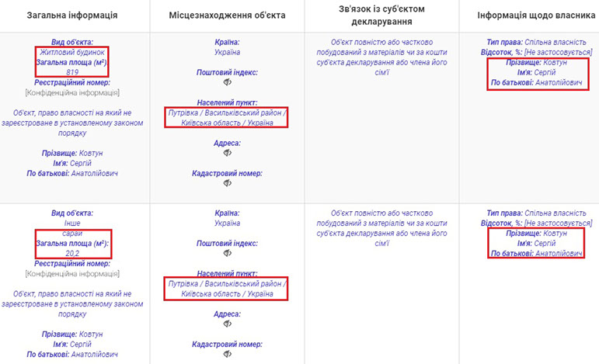Viewport: 599px width, 364px height.
Task: Click hidden postal index icon for Житловий будинок
Action: (227, 81)
